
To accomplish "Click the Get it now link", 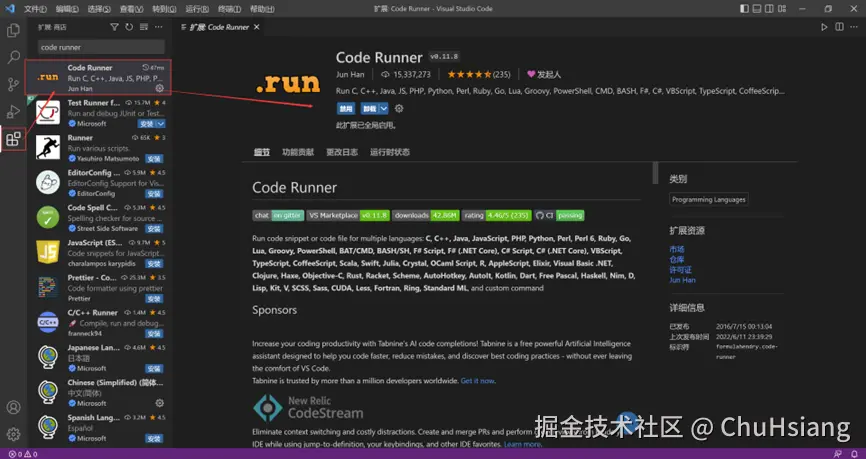I will [478, 381].
